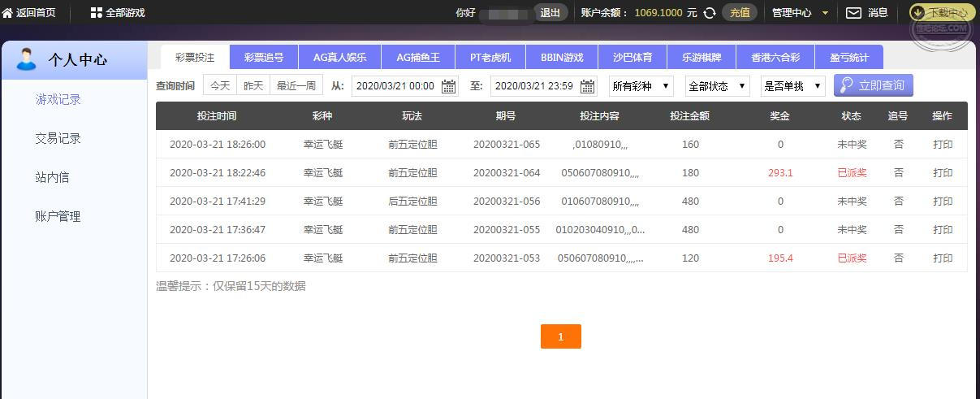
Task: Open the AG真人娱乐 tab
Action: coord(339,58)
